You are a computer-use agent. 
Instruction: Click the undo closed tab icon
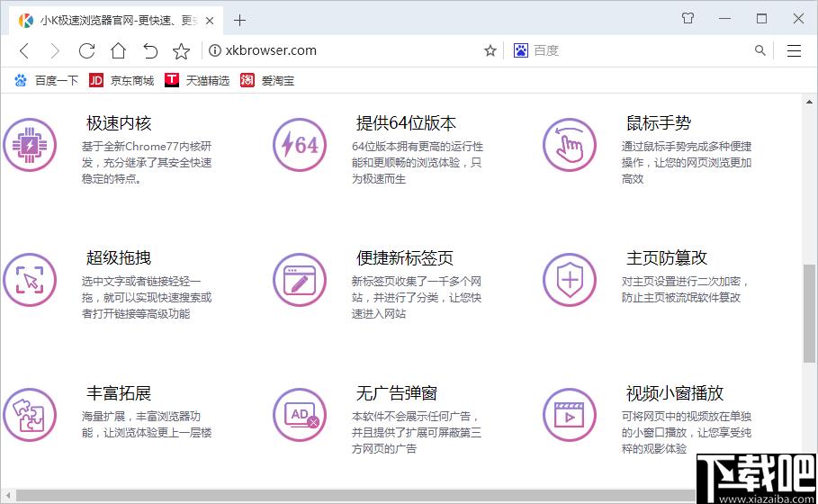point(150,50)
